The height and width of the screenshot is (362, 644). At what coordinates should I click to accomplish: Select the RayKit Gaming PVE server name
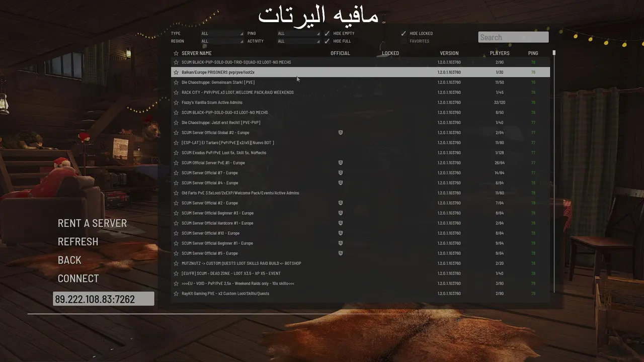coord(225,294)
